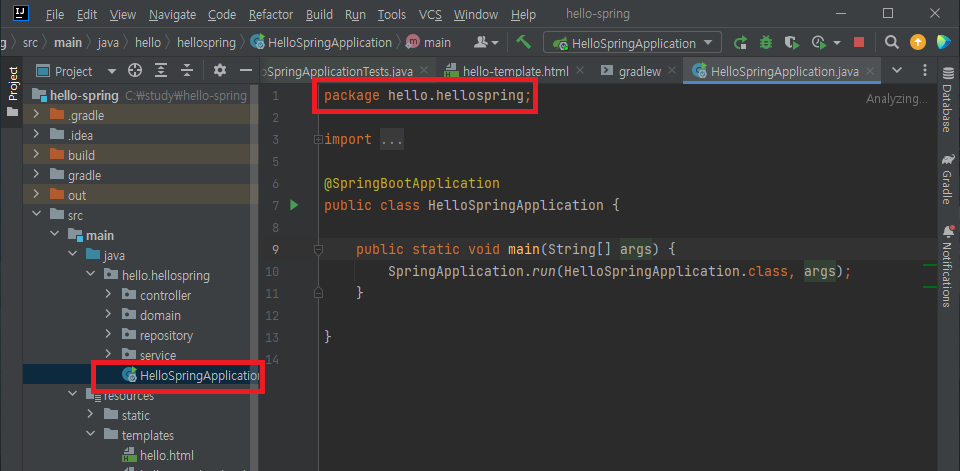This screenshot has width=960, height=471.
Task: Place cursor on @SpringBootApplication annotation
Action: pyautogui.click(x=412, y=183)
